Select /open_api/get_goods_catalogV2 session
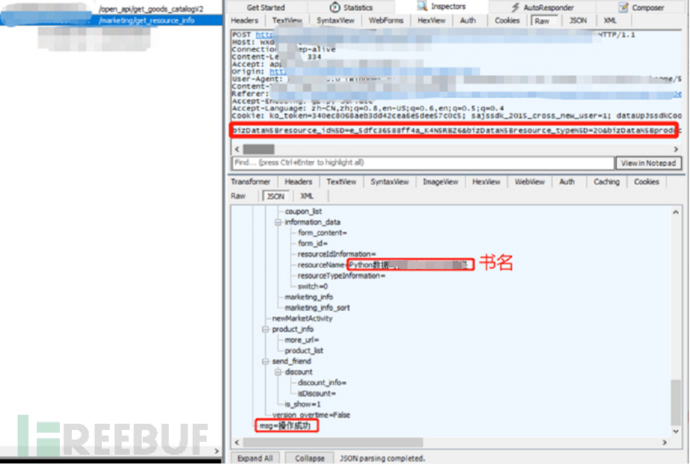Screen dimensions: 690x464 (151, 9)
